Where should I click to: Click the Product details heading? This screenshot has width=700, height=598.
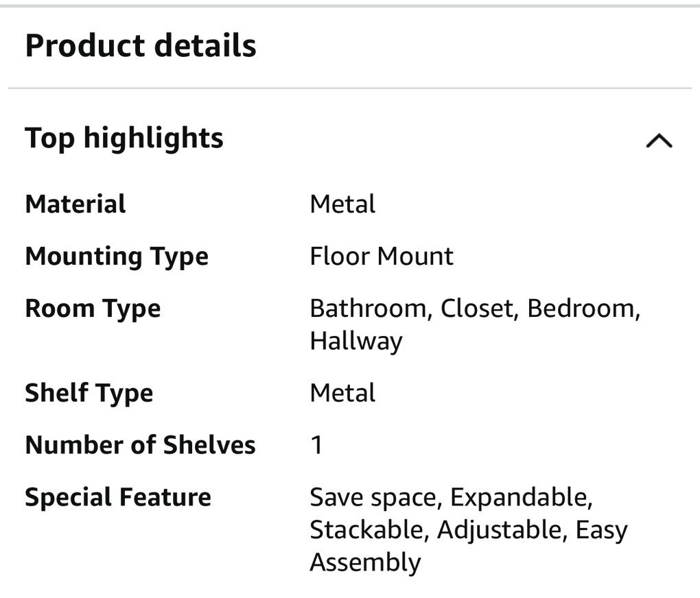141,46
